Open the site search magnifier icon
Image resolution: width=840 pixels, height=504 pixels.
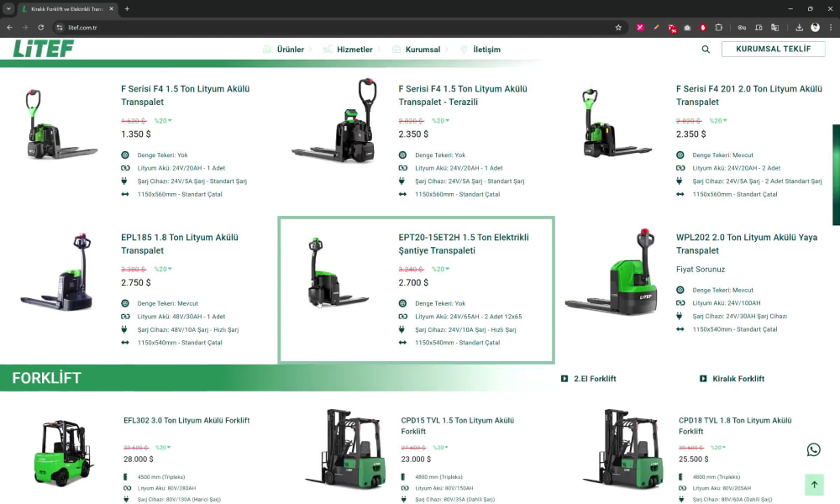tap(706, 50)
